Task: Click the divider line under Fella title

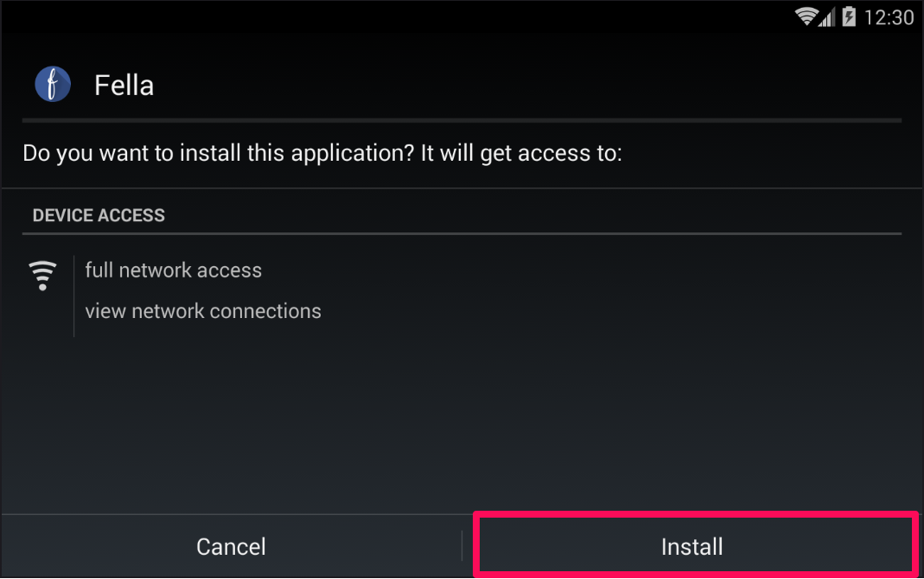Action: click(x=462, y=120)
